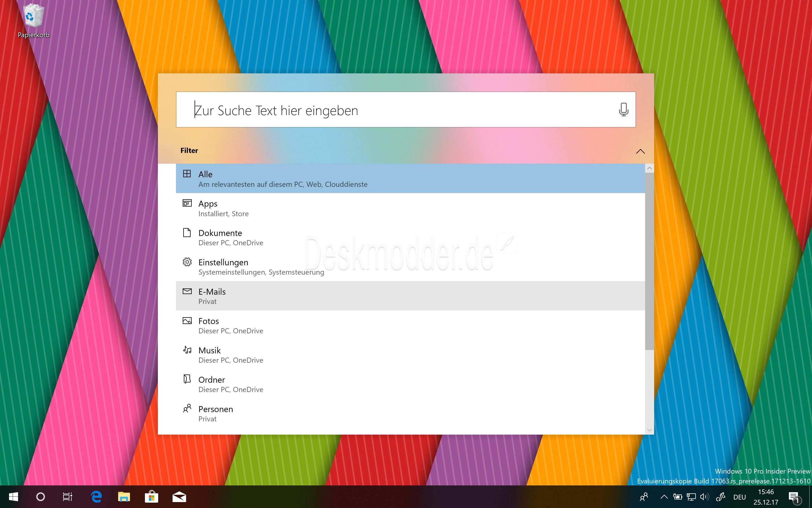Click scrollbar up arrow in filter list
This screenshot has height=508, width=812.
coord(649,168)
